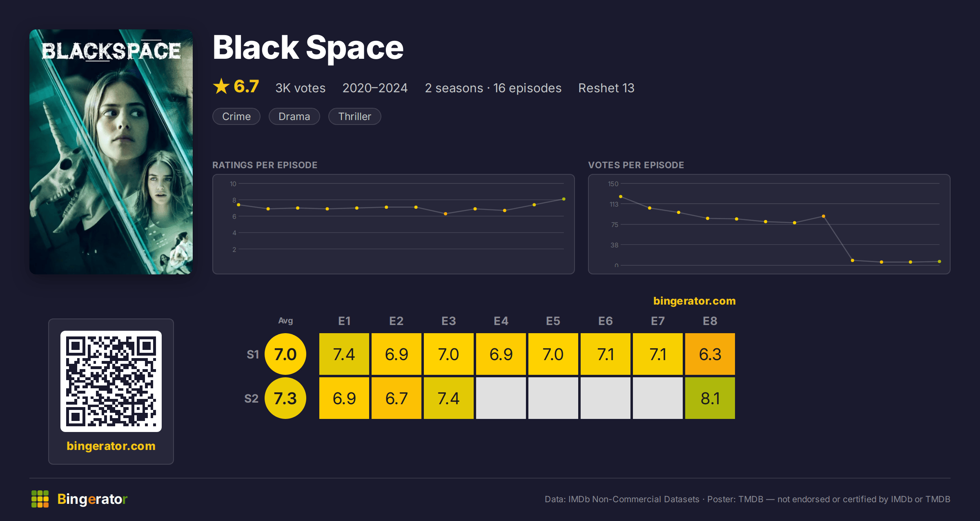Click the QR code image
980x521 pixels.
111,381
